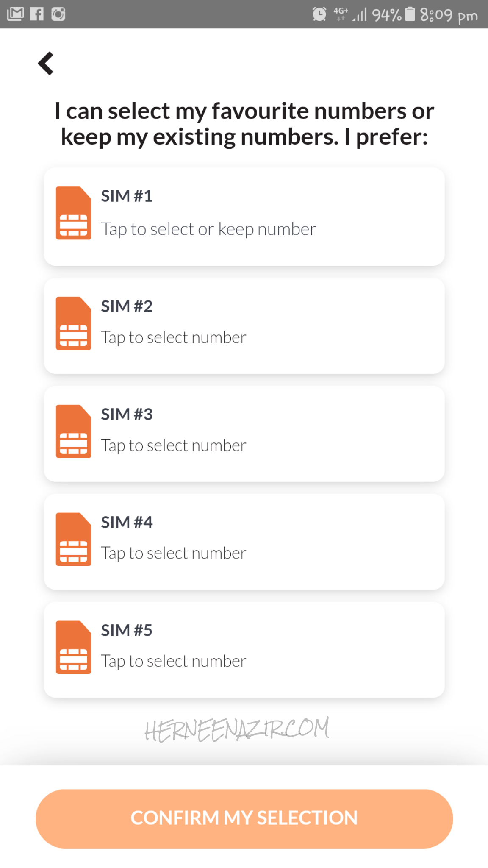The width and height of the screenshot is (488, 868).
Task: Tap the SIM #5 title label
Action: coord(127,631)
